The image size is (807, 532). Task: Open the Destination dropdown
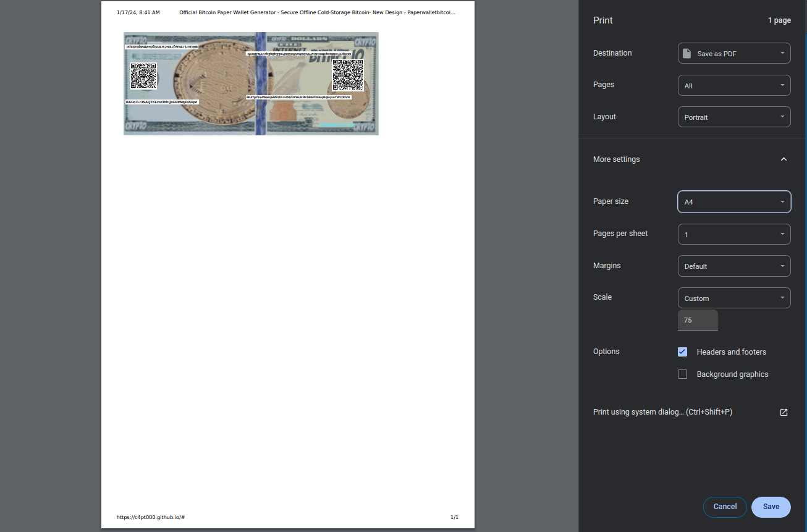click(x=734, y=54)
